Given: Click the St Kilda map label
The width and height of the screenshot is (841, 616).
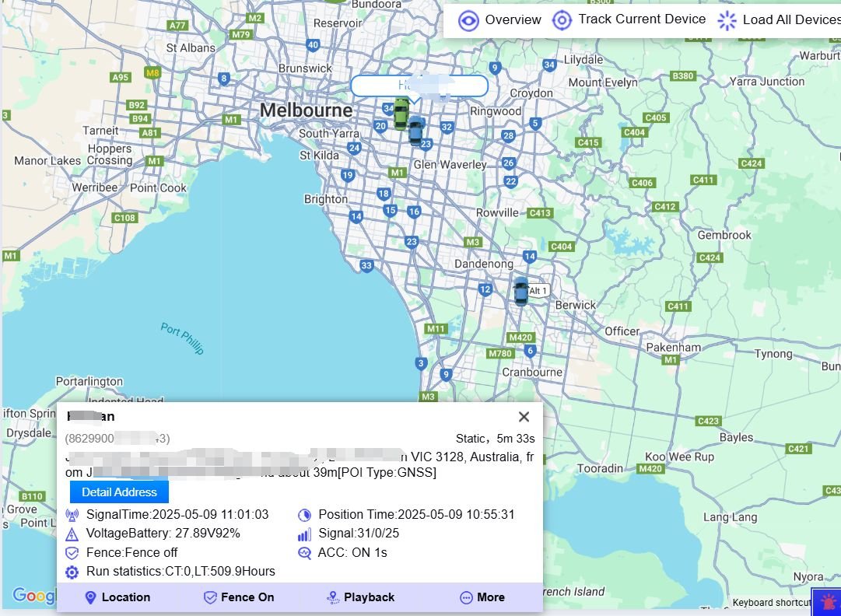Looking at the screenshot, I should [x=319, y=156].
